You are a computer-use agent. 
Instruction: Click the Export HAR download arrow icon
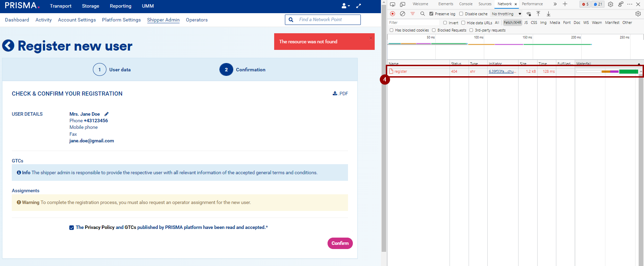coord(548,14)
